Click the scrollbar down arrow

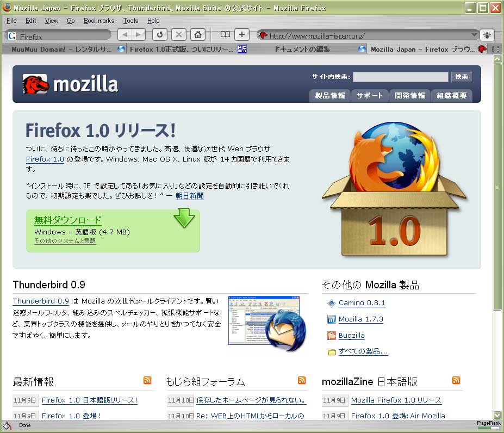point(497,415)
